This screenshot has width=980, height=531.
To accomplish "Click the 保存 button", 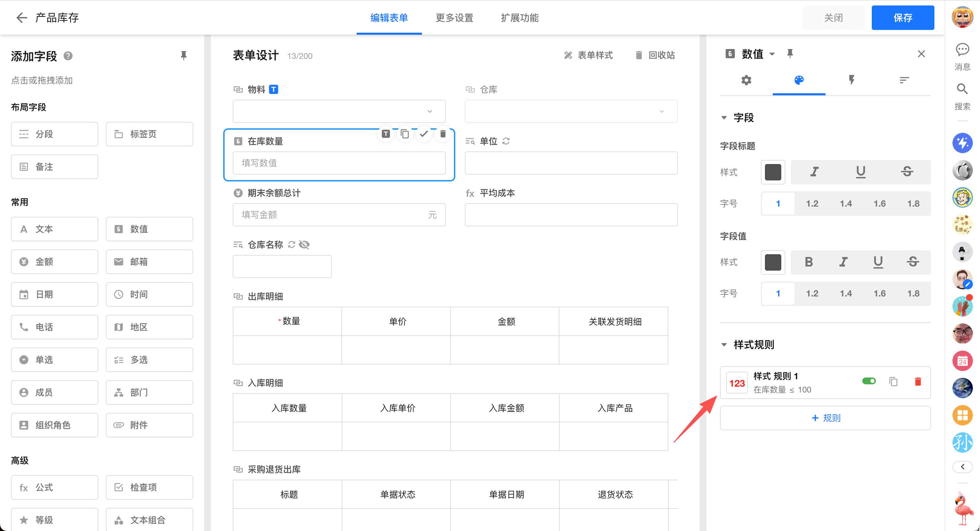I will pyautogui.click(x=902, y=17).
